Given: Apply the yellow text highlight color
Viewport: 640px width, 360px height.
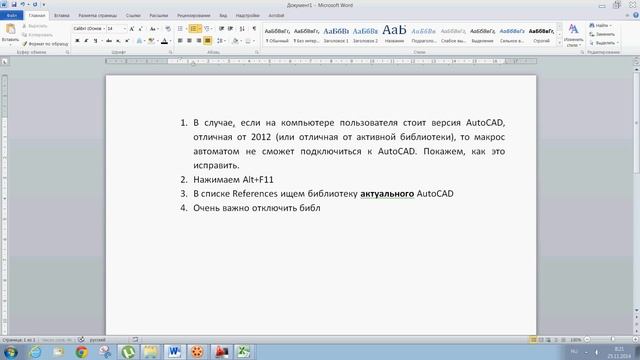Looking at the screenshot, I should click(151, 41).
